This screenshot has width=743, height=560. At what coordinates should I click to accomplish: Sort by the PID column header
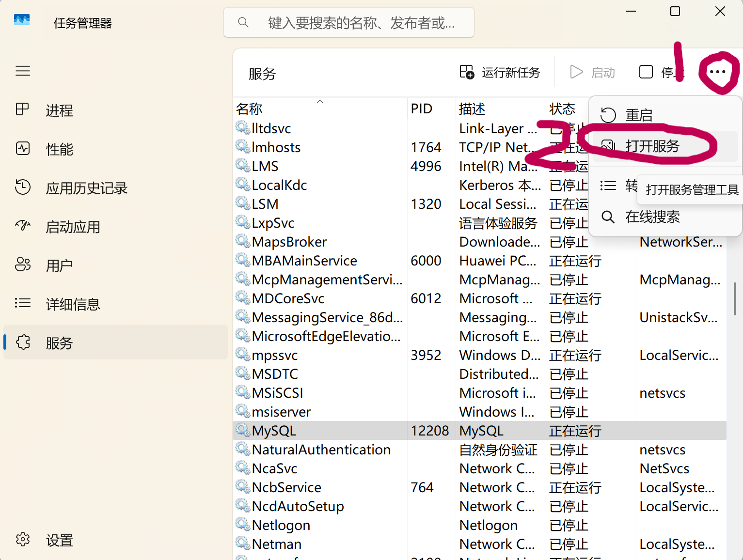coord(431,109)
